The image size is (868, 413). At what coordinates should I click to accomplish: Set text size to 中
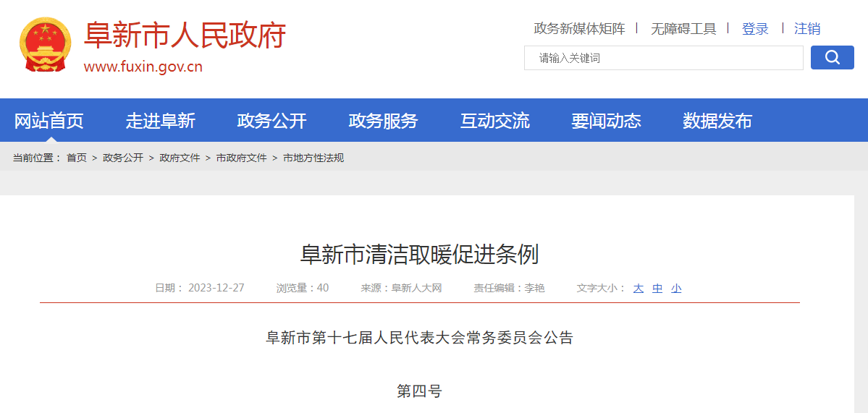[657, 288]
